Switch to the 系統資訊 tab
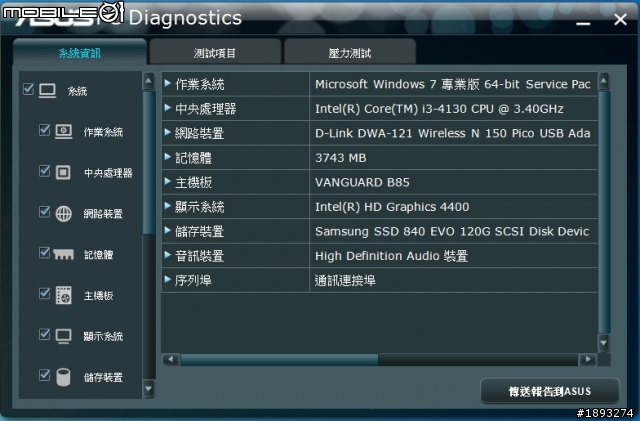 80,52
